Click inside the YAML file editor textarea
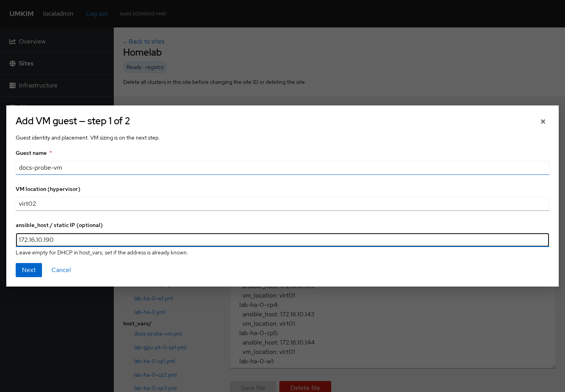 (x=392, y=327)
